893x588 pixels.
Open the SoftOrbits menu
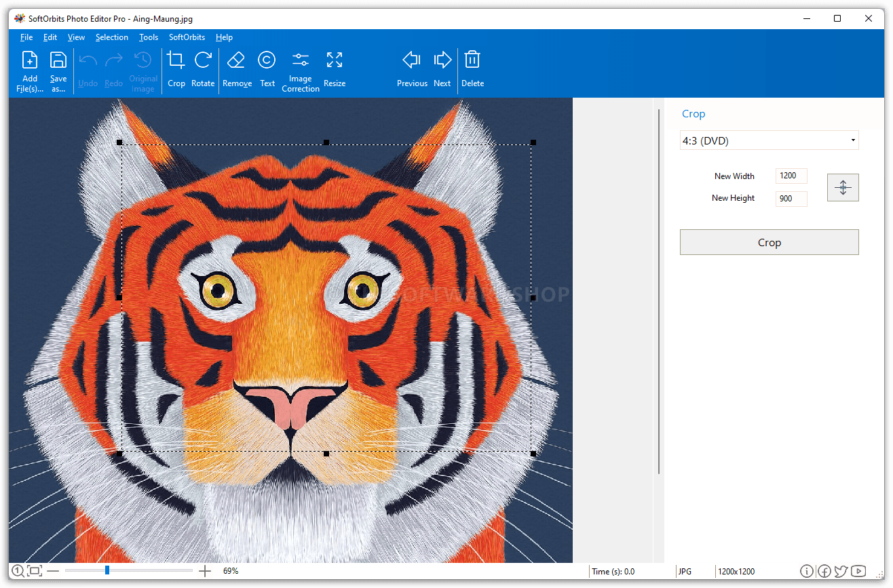point(187,37)
